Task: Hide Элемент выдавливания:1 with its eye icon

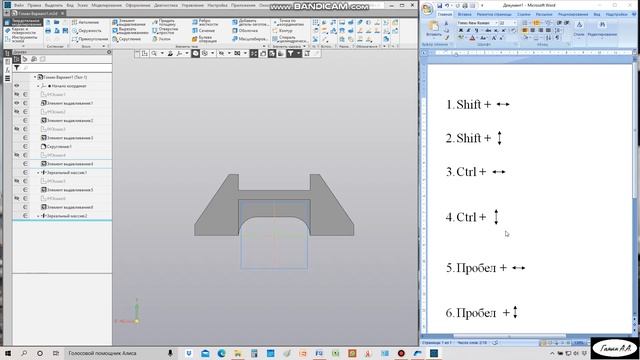Action: (x=17, y=103)
